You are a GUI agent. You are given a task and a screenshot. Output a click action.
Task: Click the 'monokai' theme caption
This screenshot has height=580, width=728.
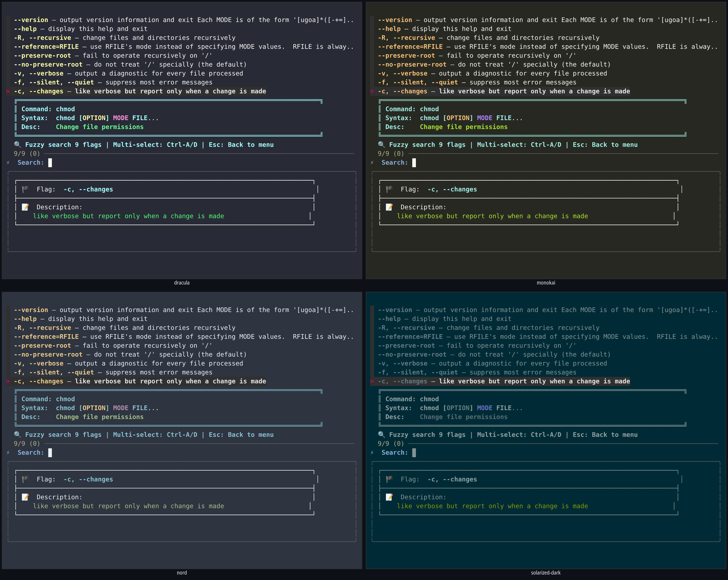click(546, 283)
